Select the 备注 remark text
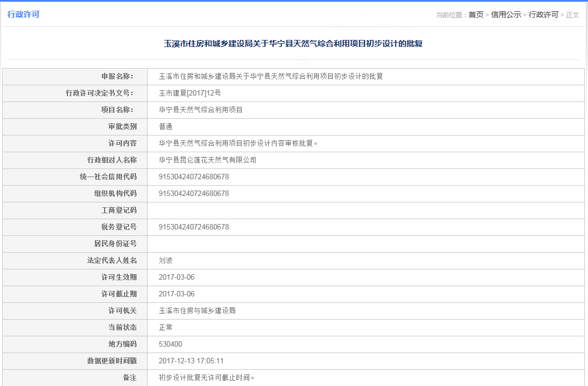588x386 pixels. click(207, 377)
